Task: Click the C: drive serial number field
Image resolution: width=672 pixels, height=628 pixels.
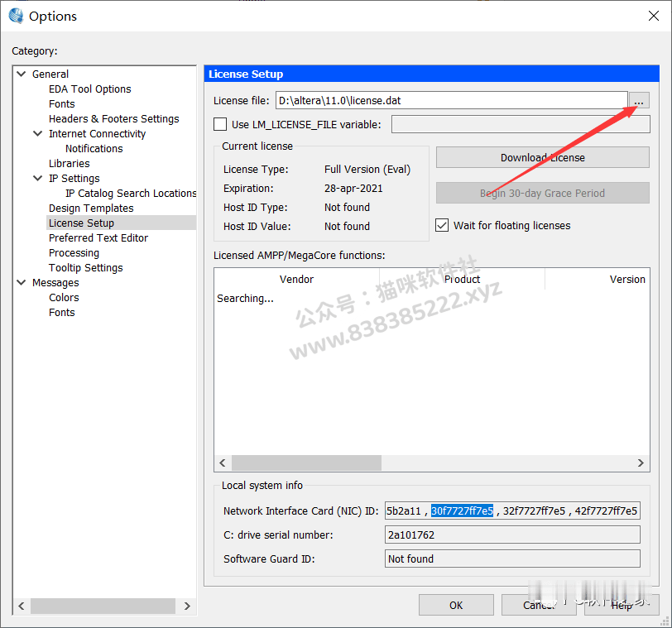Action: coord(512,535)
